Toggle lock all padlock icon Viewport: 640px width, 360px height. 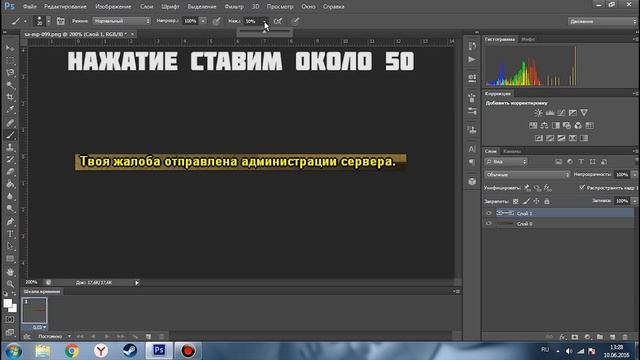click(547, 201)
